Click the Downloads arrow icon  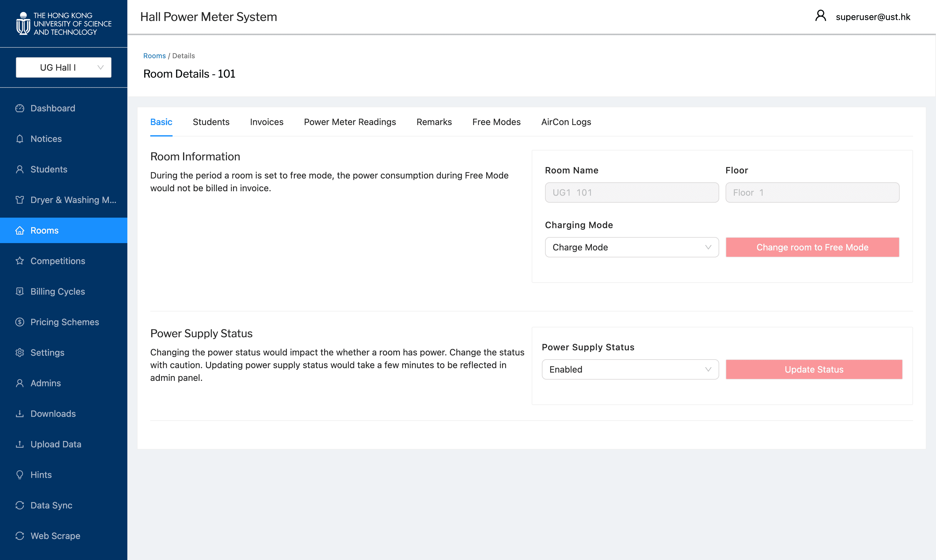20,414
